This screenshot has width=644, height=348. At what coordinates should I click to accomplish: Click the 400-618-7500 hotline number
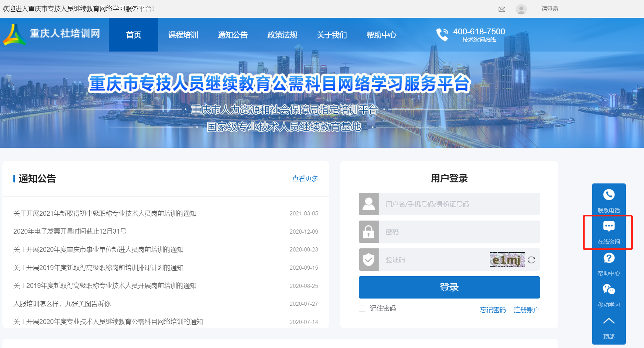[x=479, y=32]
